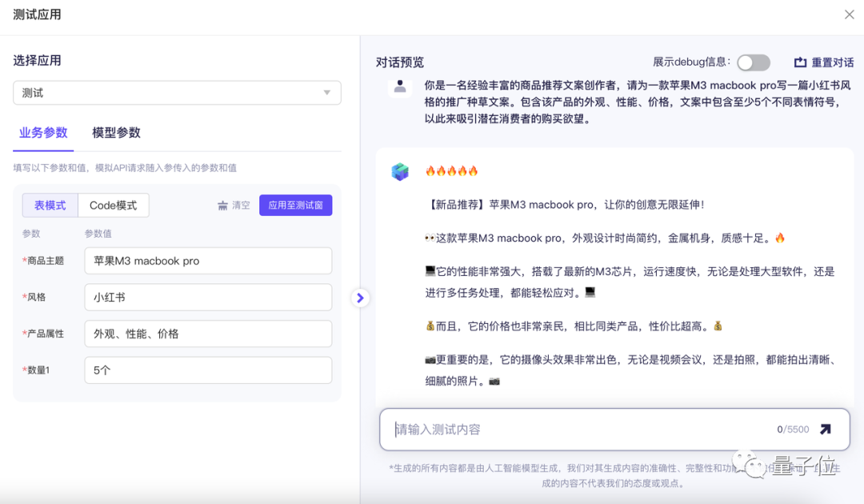Open the 测试 application dropdown
The height and width of the screenshot is (504, 864).
(176, 92)
